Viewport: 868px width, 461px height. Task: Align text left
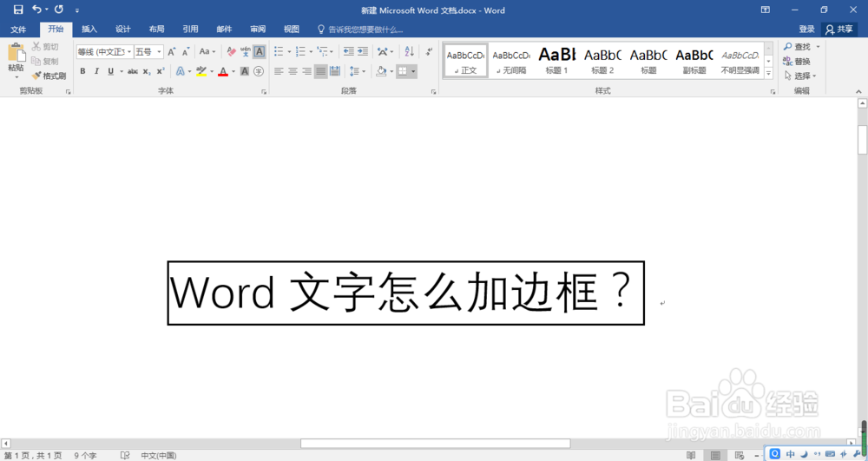[279, 71]
